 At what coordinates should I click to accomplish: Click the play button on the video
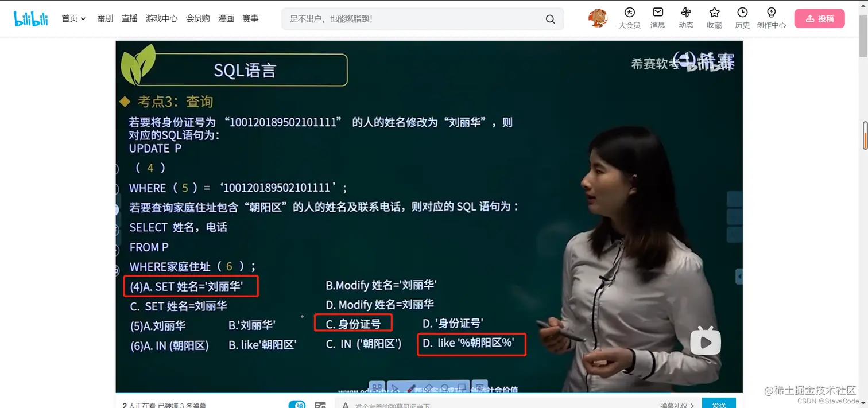pos(705,341)
